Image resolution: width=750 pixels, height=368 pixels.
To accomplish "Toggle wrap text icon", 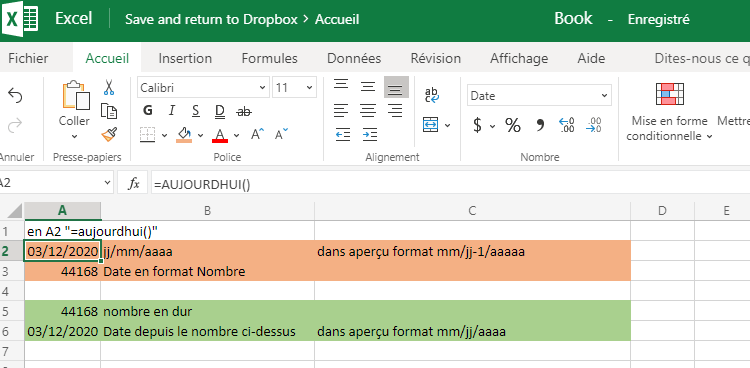I will point(432,95).
